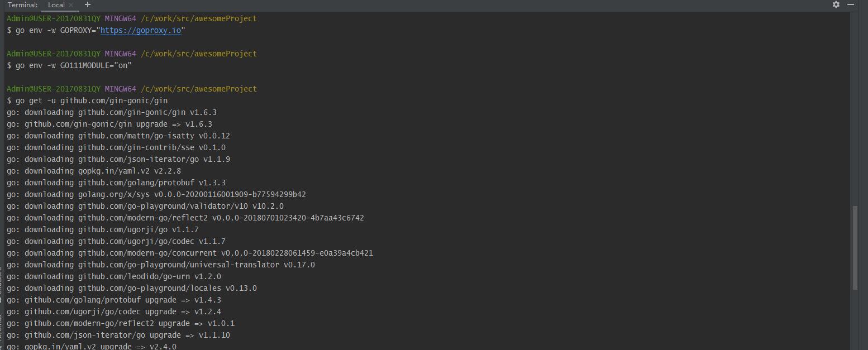868x350 pixels.
Task: Click the terminal vertical scrollbar thumb
Action: [x=855, y=247]
